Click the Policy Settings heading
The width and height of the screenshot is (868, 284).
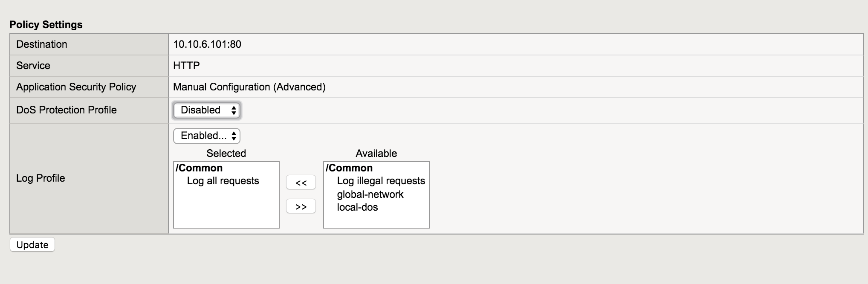point(46,25)
